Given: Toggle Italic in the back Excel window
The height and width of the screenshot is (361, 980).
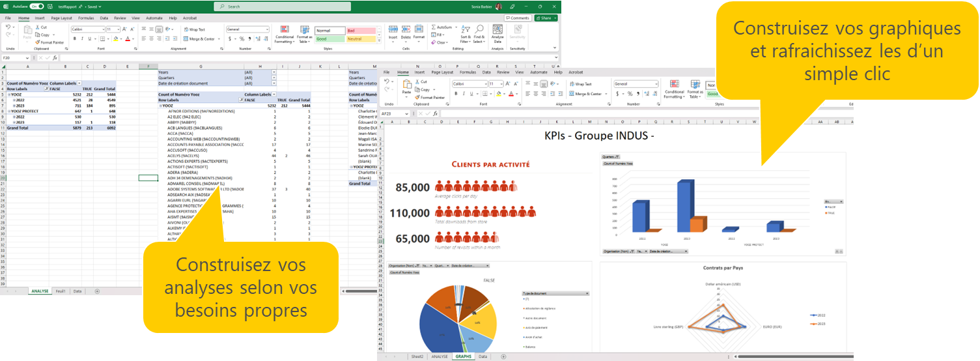Looking at the screenshot, I should pos(82,38).
